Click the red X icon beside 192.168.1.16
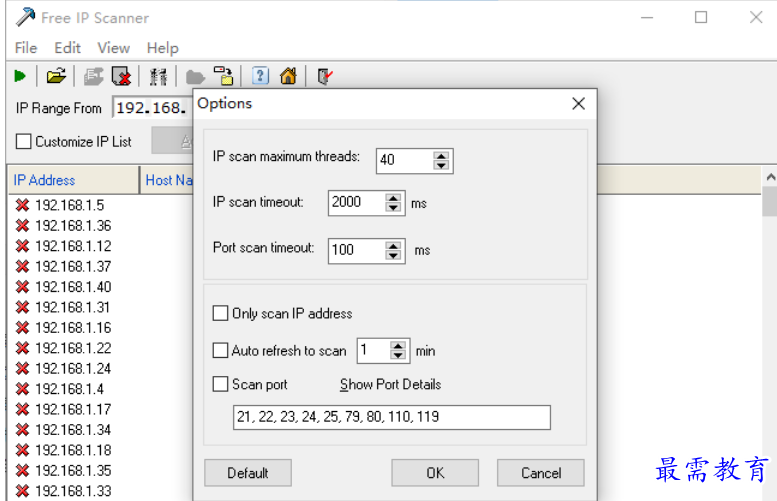This screenshot has height=501, width=777. (22, 328)
